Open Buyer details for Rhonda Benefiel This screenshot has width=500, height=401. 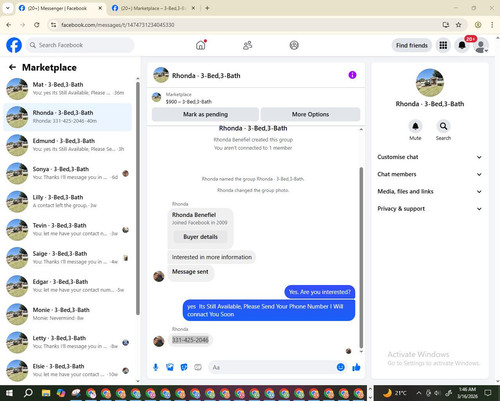click(x=200, y=237)
